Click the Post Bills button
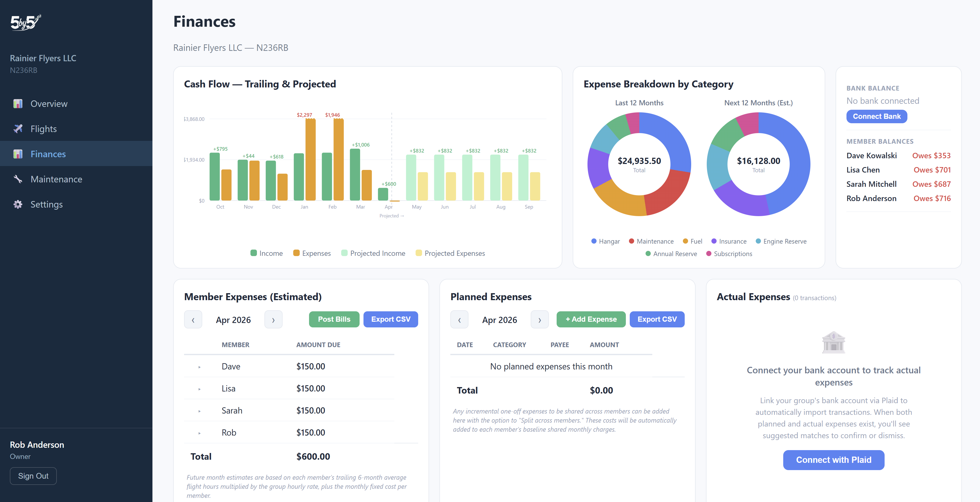The image size is (980, 502). click(334, 319)
